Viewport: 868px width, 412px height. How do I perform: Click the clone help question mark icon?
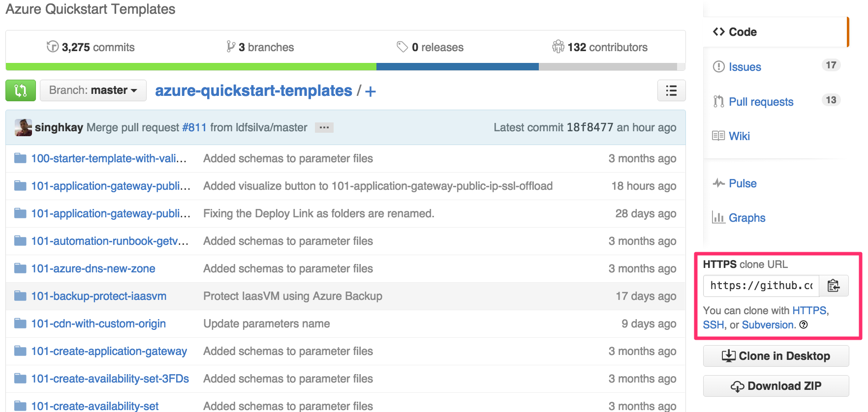804,324
